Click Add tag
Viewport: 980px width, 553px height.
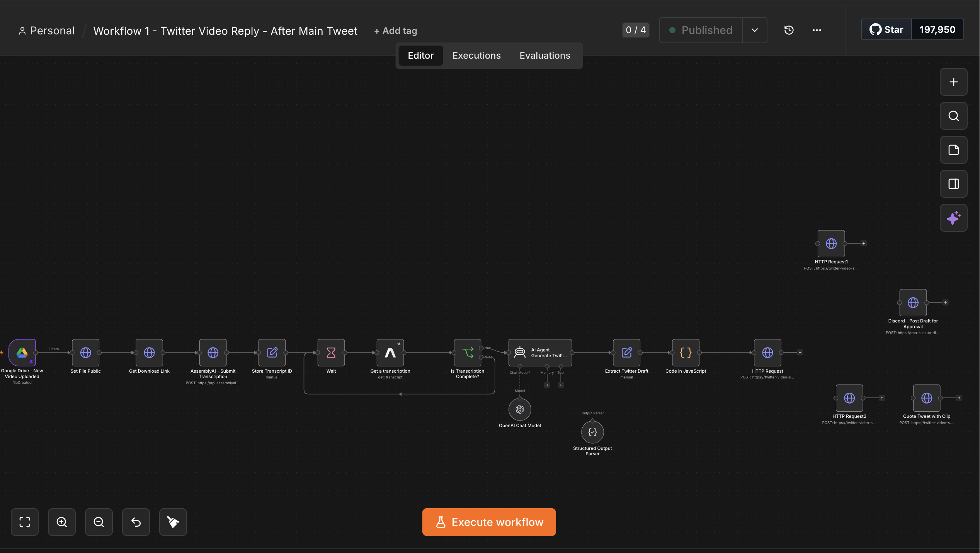[396, 31]
